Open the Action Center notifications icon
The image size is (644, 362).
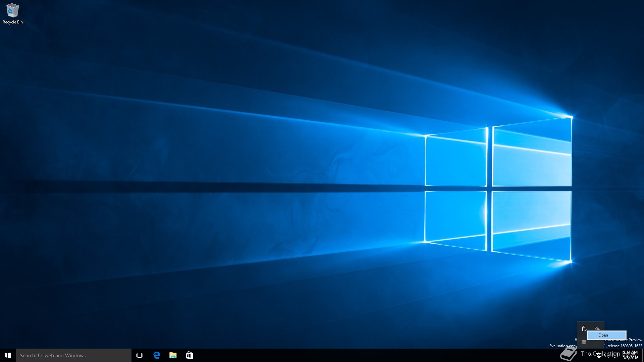pos(615,355)
